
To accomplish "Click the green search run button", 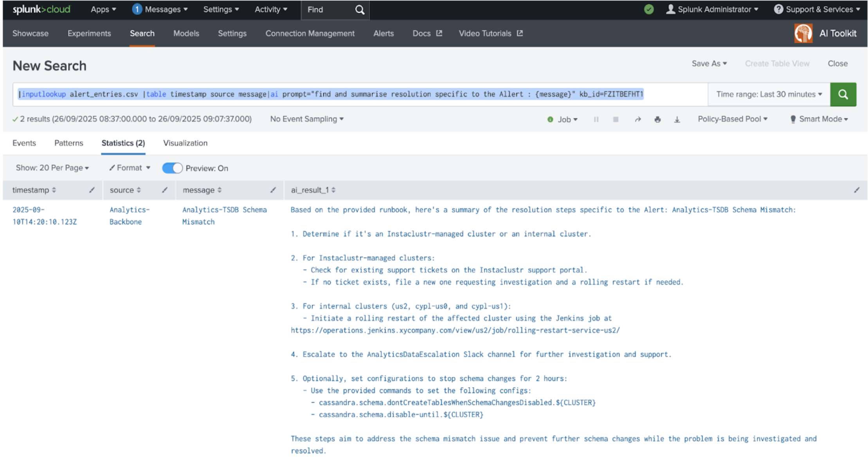I will pyautogui.click(x=843, y=94).
